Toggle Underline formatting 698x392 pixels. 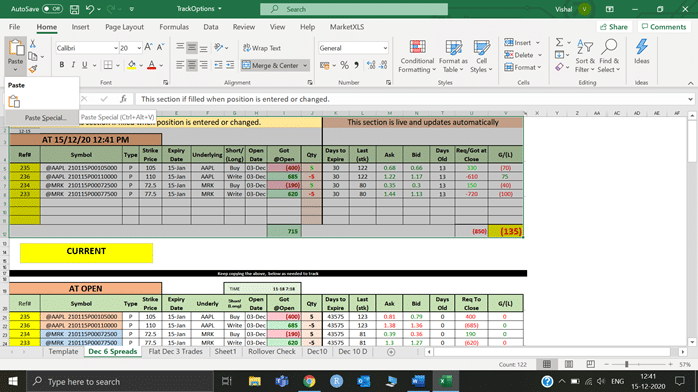(x=85, y=65)
